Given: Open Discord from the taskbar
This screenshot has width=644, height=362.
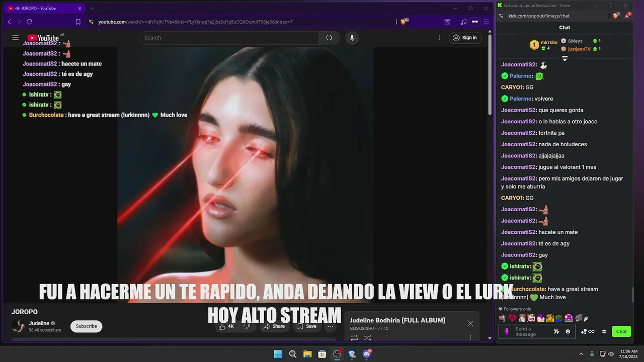Looking at the screenshot, I should click(367, 354).
